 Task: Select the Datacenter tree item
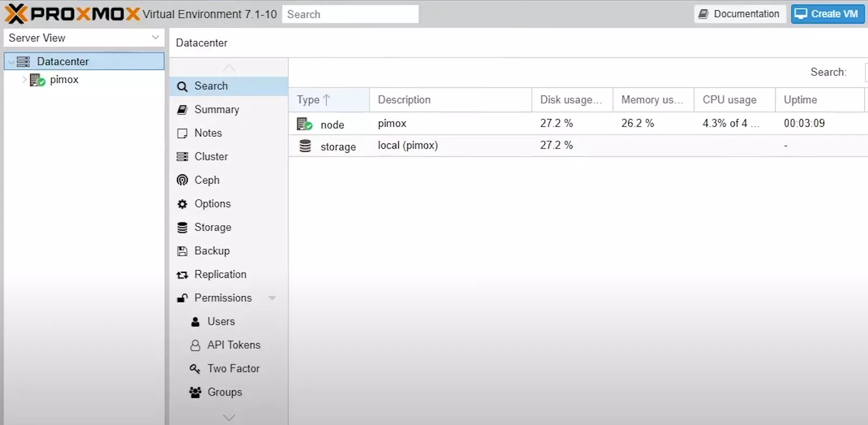tap(84, 61)
